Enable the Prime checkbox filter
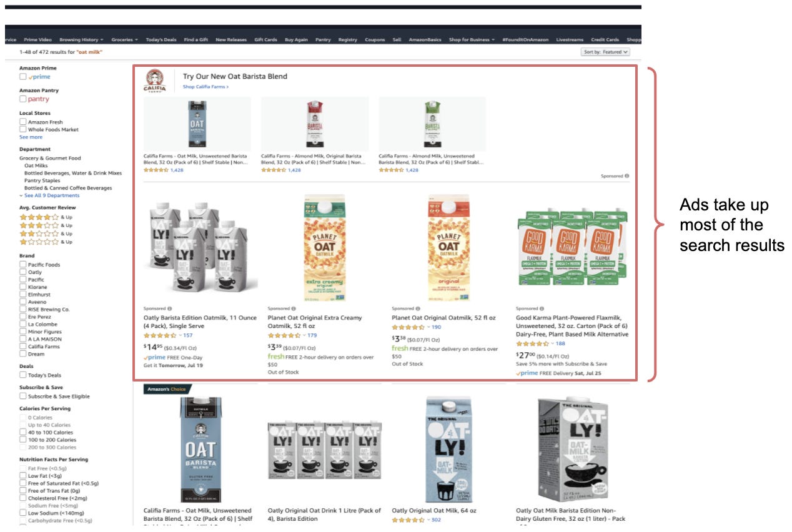The width and height of the screenshot is (792, 532). [22, 77]
